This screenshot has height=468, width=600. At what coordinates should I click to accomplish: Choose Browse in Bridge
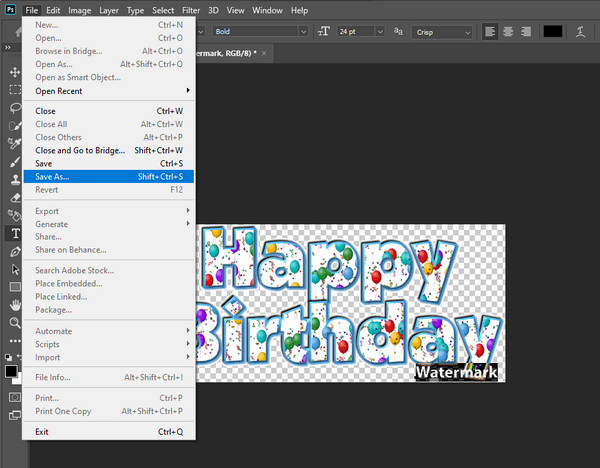click(x=109, y=51)
